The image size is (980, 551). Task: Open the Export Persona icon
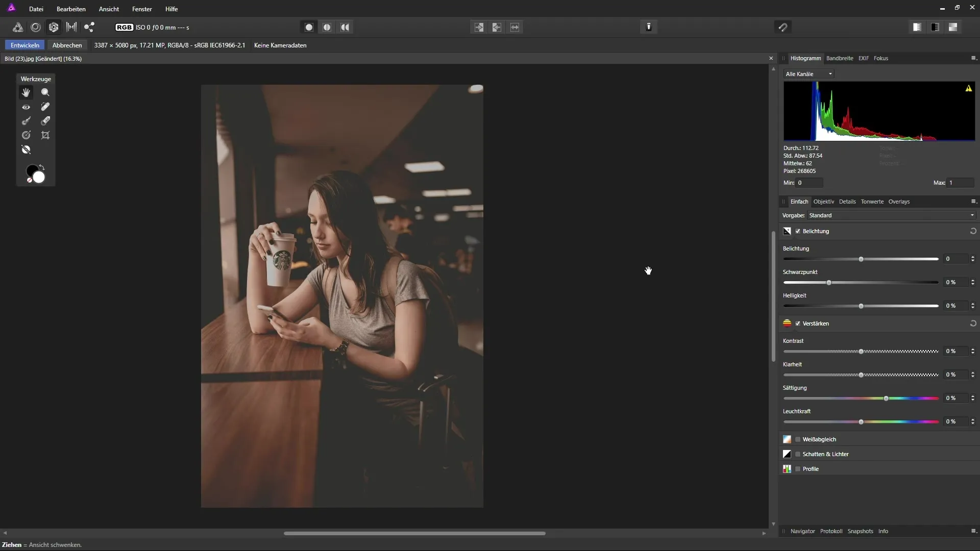[89, 28]
